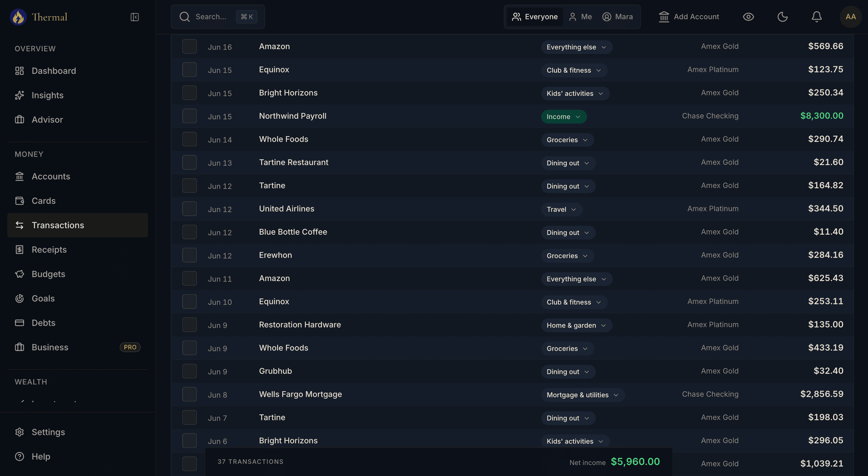The height and width of the screenshot is (476, 868).
Task: Select the Northwind Payroll checkbox
Action: point(190,116)
